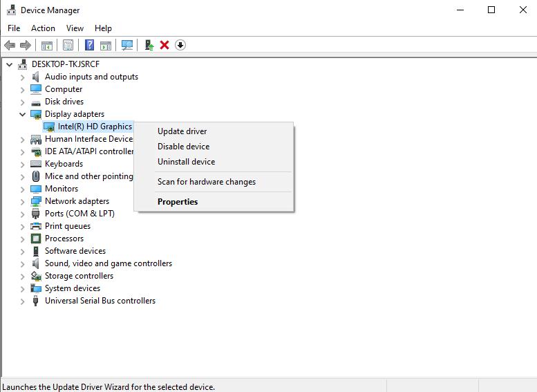Screen dimensions: 537x392
Task: Click the Forward arrow toolbar icon
Action: [x=26, y=45]
